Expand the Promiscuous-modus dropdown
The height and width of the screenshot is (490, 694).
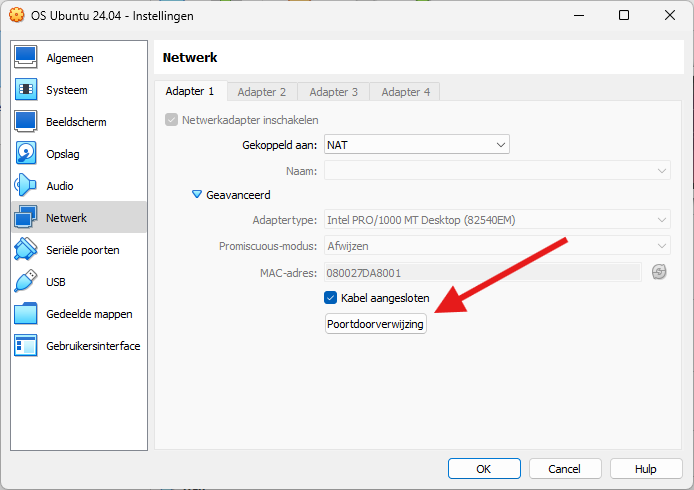pyautogui.click(x=496, y=246)
